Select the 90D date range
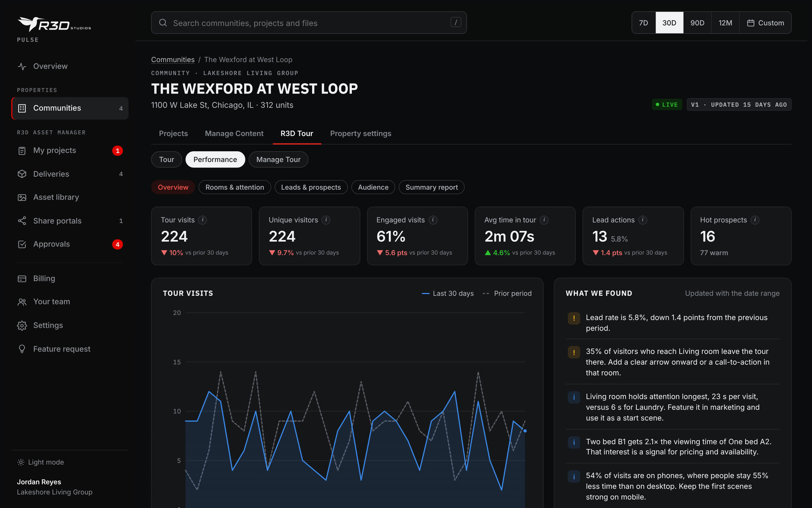 tap(697, 23)
